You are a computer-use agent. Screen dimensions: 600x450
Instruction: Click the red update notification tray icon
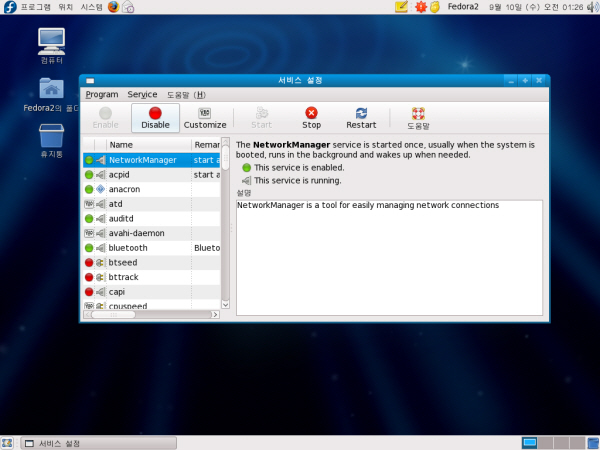click(421, 7)
